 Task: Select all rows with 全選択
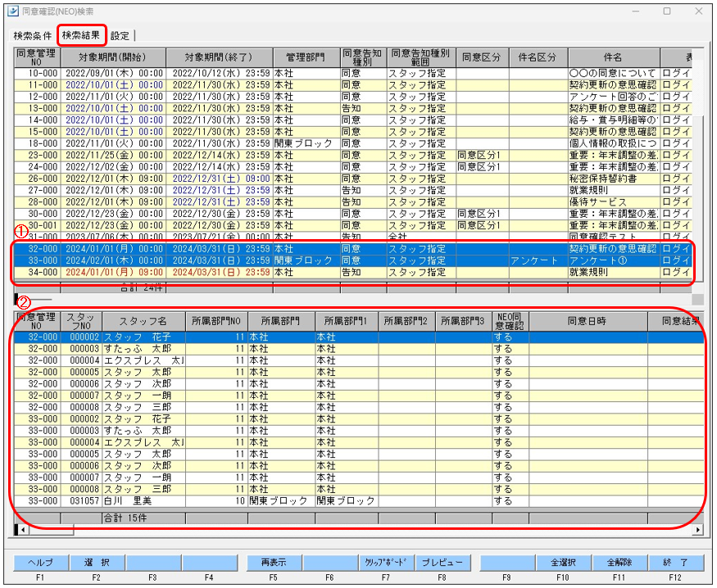[564, 563]
